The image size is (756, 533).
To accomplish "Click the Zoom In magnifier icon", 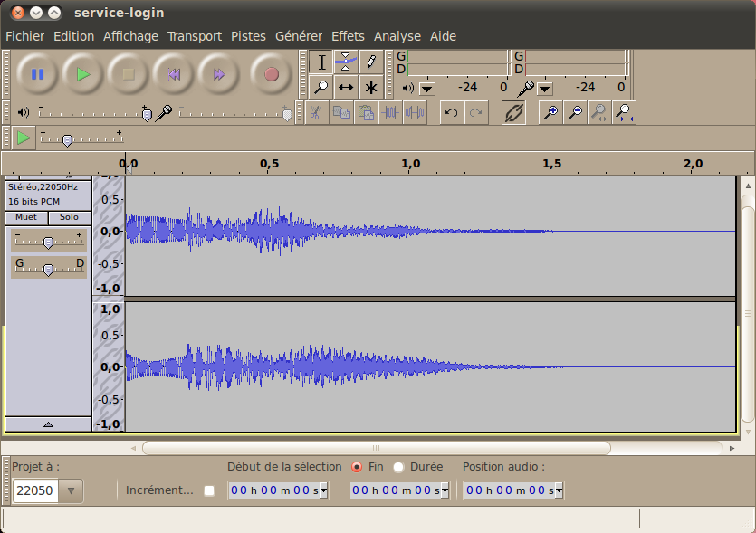I will [550, 112].
